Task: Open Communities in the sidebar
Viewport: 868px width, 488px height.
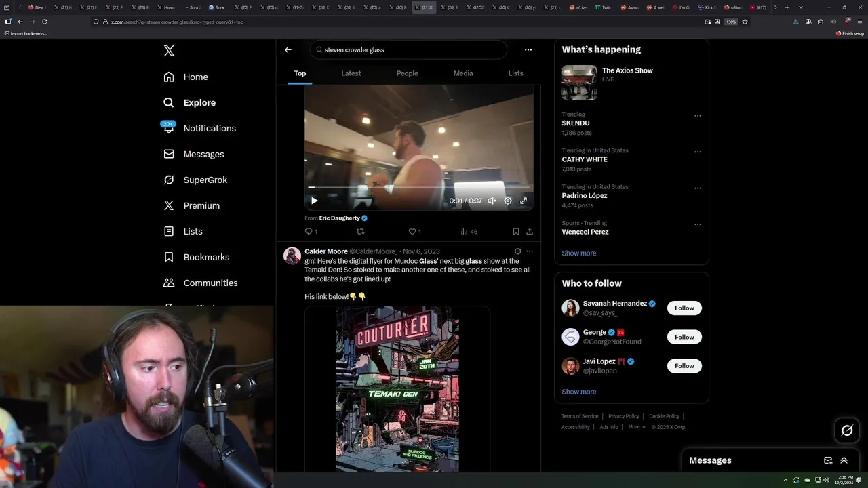Action: [200, 283]
